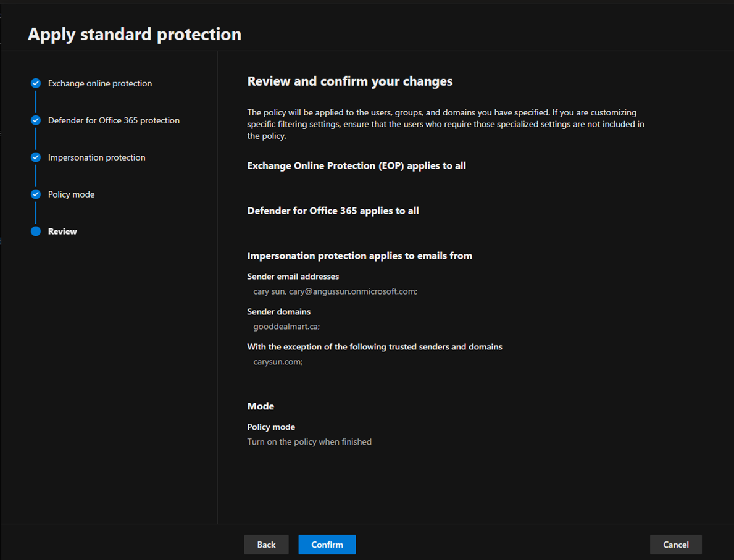Screen dimensions: 734x560
Task: Return to the Policy mode step
Action: 71,194
